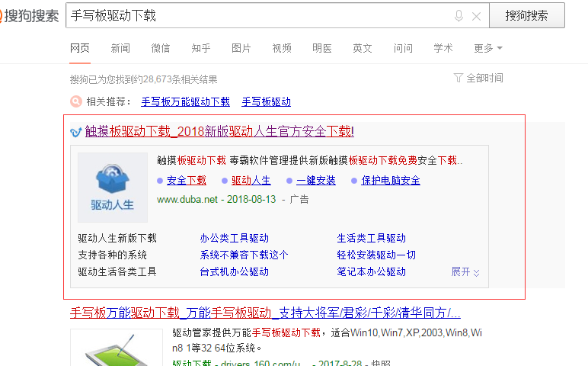The width and height of the screenshot is (588, 366).
Task: Clear the search box with the X icon
Action: pos(476,15)
